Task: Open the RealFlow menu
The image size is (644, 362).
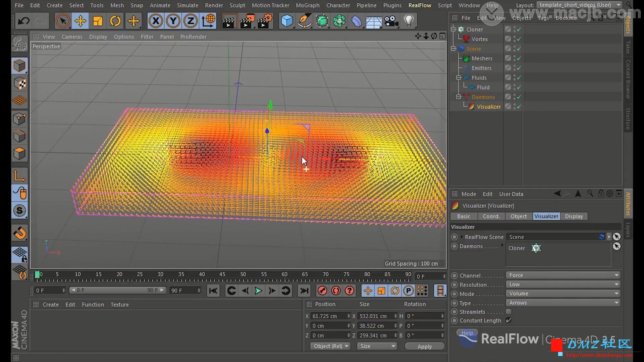Action: click(x=420, y=5)
